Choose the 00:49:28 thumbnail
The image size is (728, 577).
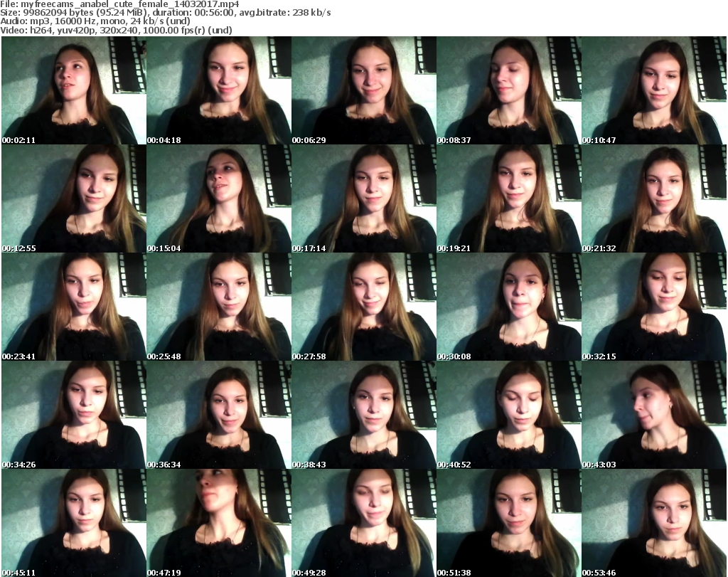pyautogui.click(x=363, y=523)
